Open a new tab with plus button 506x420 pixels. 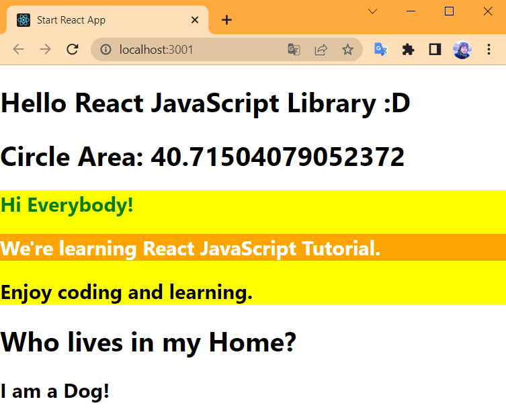click(226, 20)
